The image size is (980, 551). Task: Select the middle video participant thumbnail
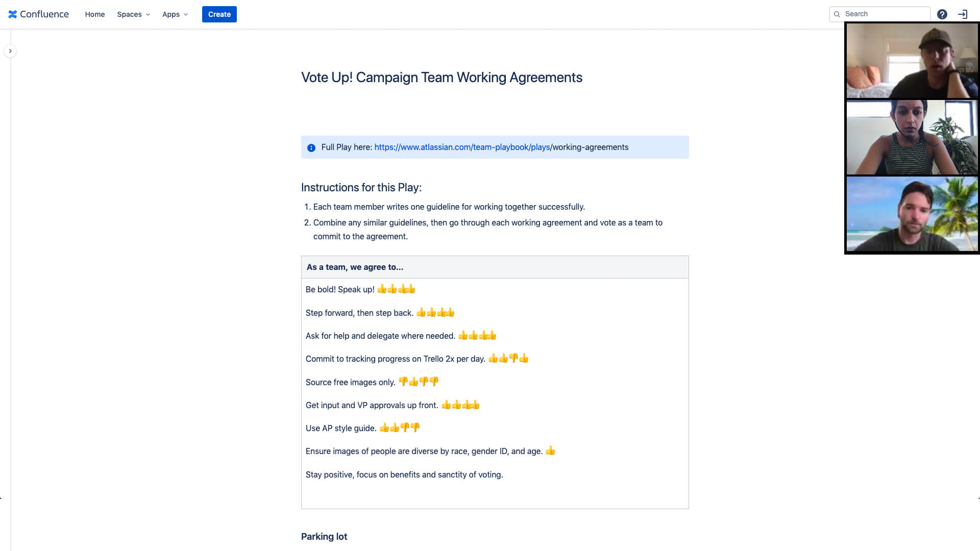(x=912, y=137)
